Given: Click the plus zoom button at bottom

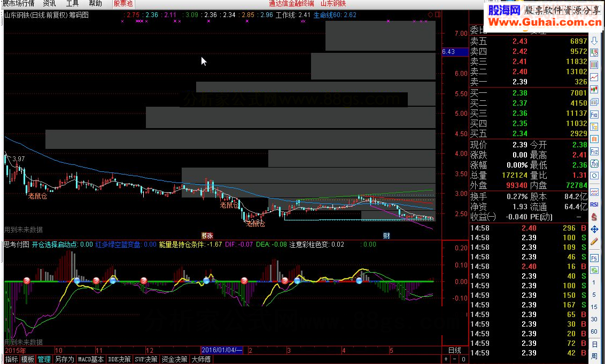Looking at the screenshot, I should point(446,359).
